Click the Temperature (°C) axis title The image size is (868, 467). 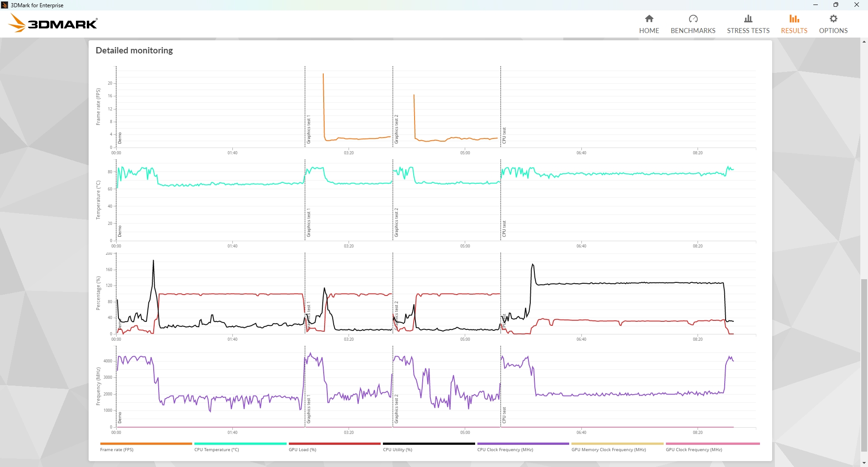[x=98, y=200]
